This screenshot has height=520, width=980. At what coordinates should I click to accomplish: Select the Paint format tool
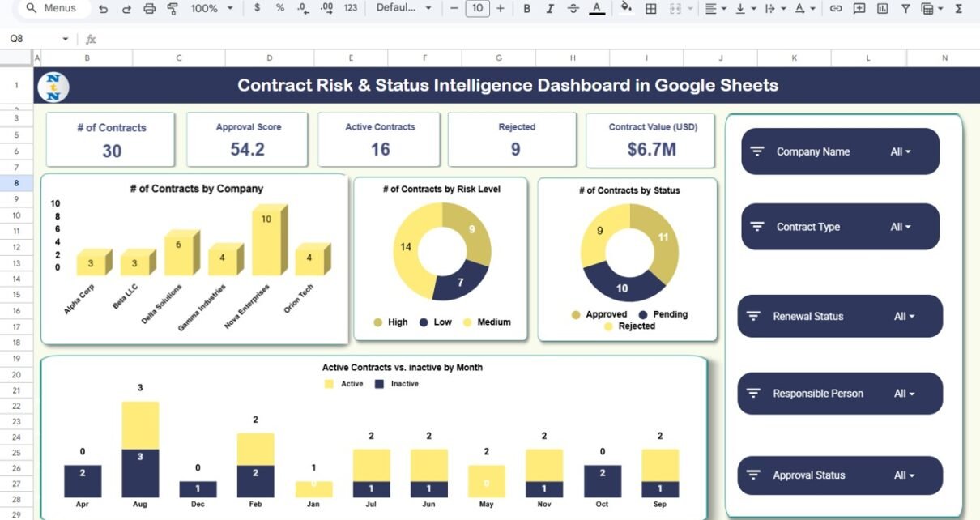tap(172, 9)
